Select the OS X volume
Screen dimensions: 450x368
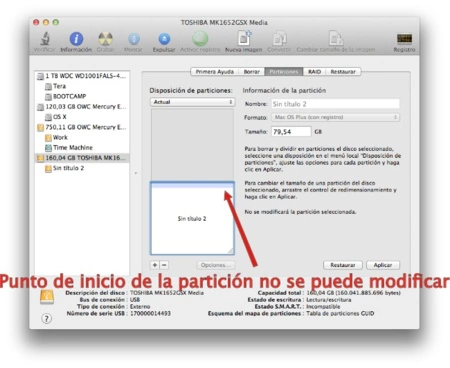(82, 117)
